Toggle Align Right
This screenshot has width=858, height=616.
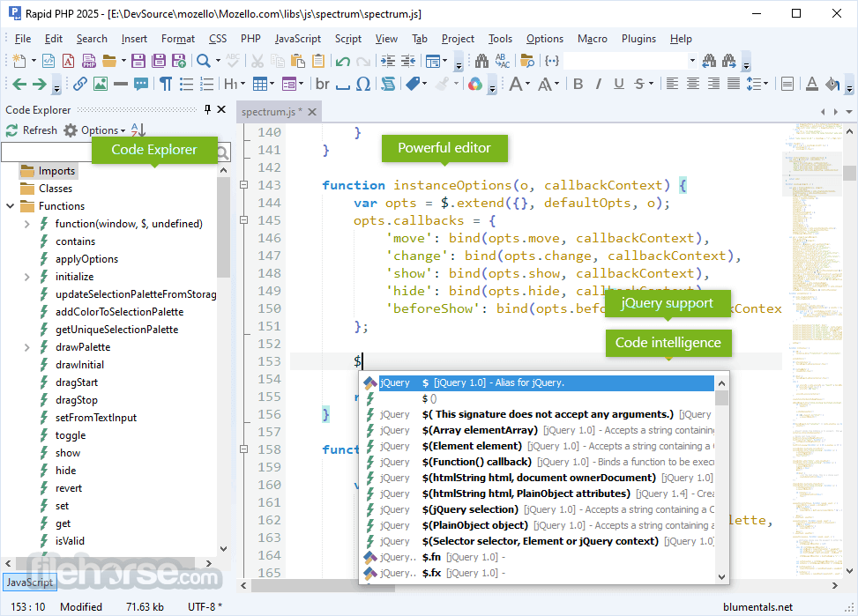pyautogui.click(x=713, y=84)
